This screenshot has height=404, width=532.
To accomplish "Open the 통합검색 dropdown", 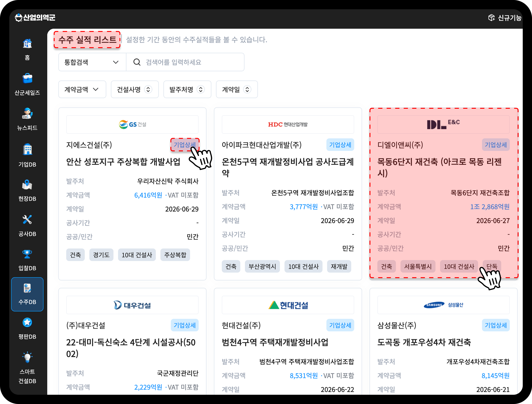I will (x=92, y=62).
